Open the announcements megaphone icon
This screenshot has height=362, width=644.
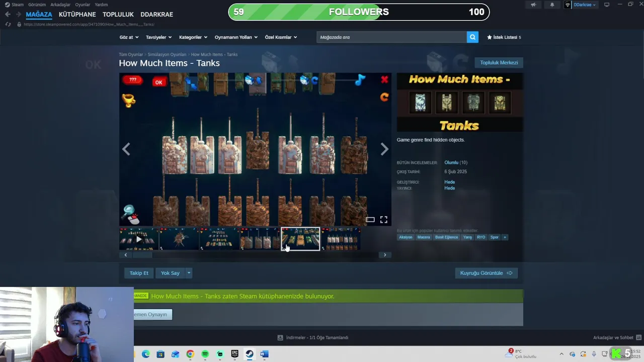click(x=533, y=5)
